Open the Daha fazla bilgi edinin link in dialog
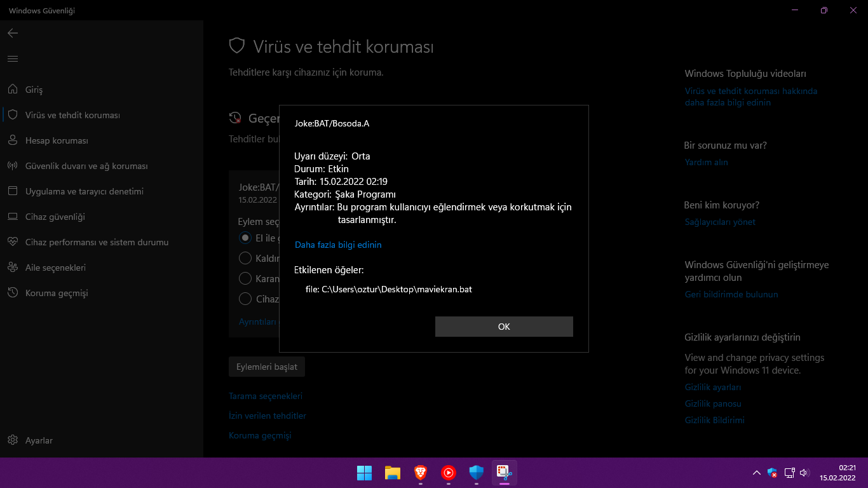Viewport: 868px width, 488px height. [338, 245]
